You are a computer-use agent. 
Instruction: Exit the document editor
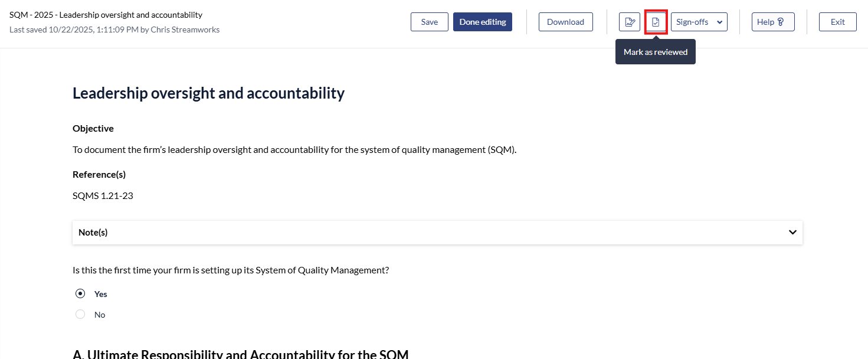click(837, 22)
